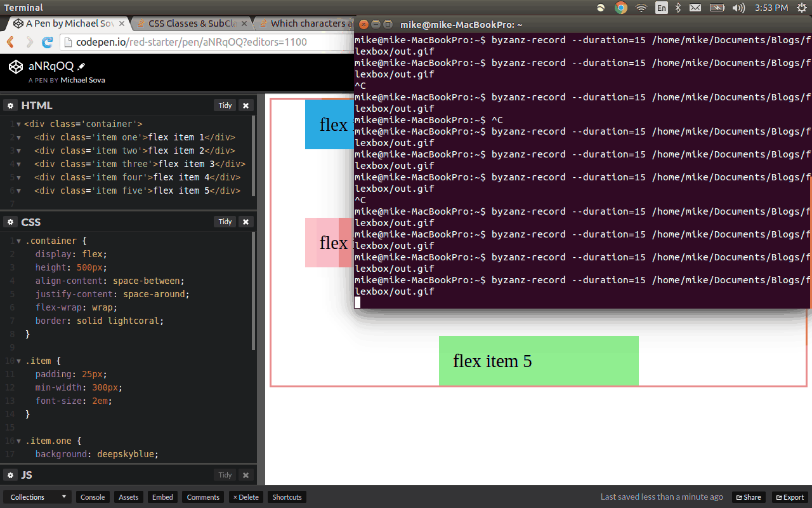Viewport: 812px width, 508px height.
Task: Open the sound volume indicator
Action: click(738, 8)
